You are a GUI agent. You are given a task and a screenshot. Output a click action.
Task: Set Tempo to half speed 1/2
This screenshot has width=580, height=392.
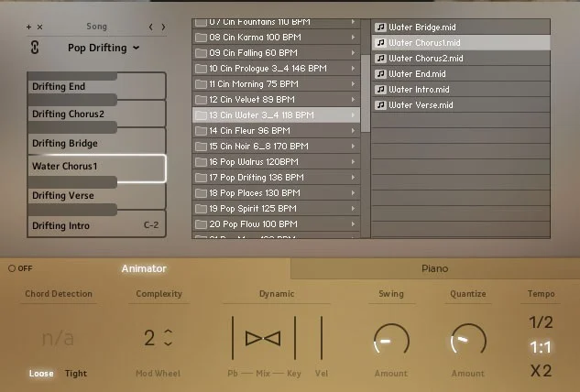pos(541,322)
